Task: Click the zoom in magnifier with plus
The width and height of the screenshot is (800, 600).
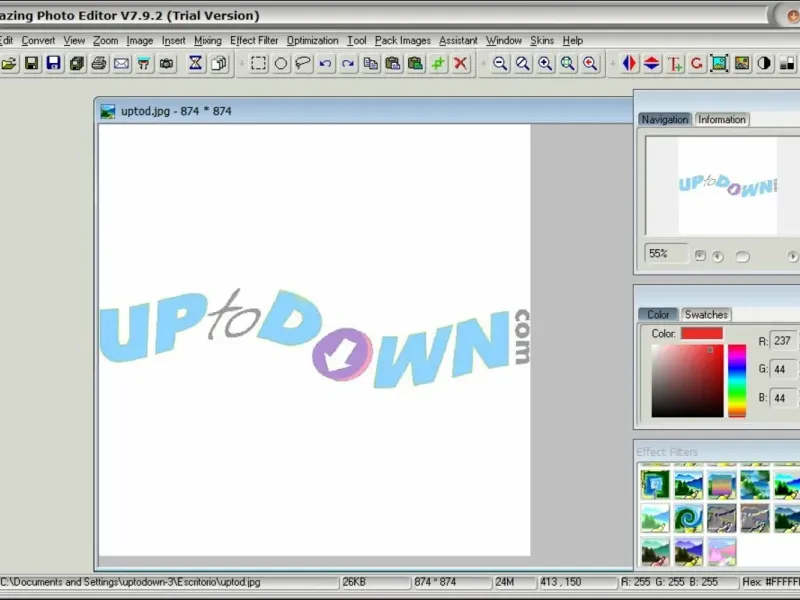Action: [545, 64]
